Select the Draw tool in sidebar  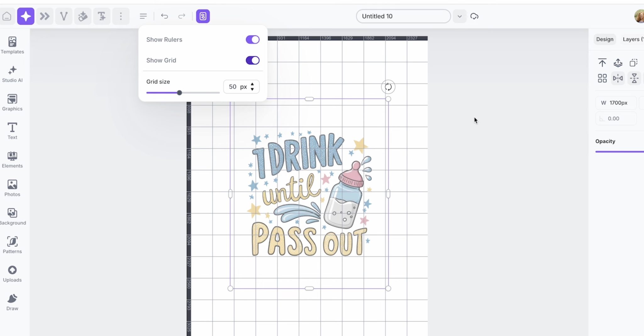(x=12, y=302)
